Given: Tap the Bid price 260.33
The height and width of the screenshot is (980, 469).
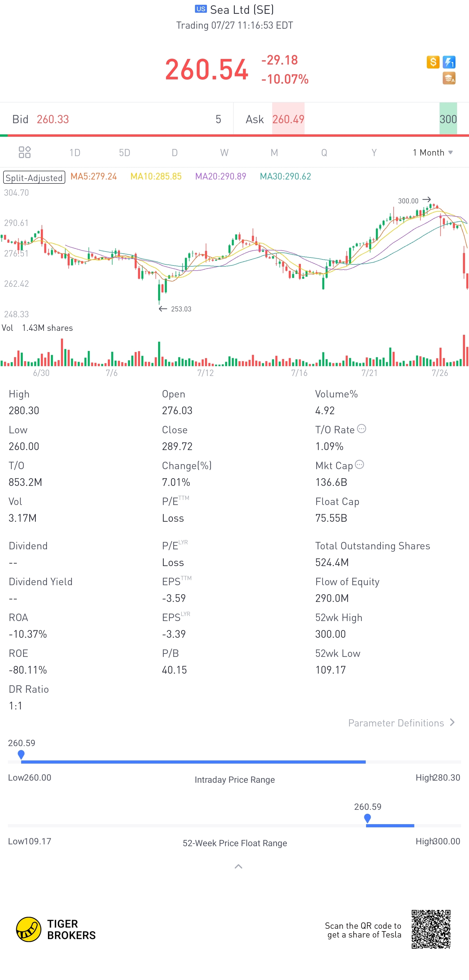Looking at the screenshot, I should click(53, 119).
